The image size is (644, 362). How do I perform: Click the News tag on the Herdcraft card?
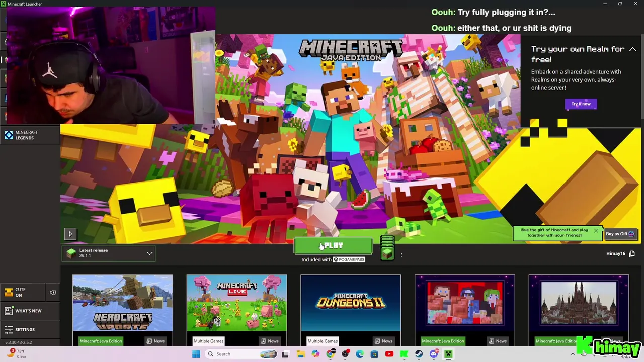[x=155, y=341]
